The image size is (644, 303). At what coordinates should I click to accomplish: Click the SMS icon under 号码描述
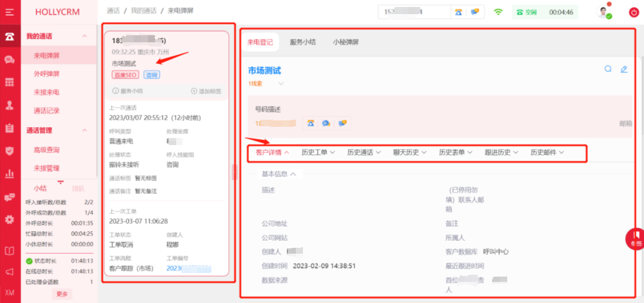pos(342,123)
